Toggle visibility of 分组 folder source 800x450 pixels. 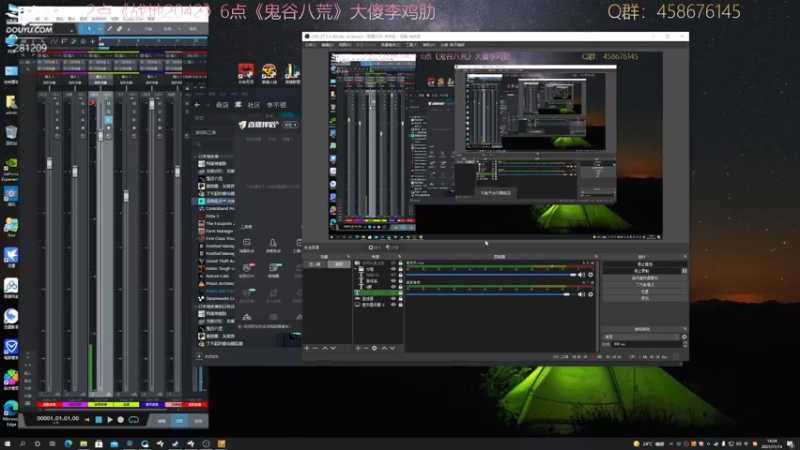click(393, 269)
